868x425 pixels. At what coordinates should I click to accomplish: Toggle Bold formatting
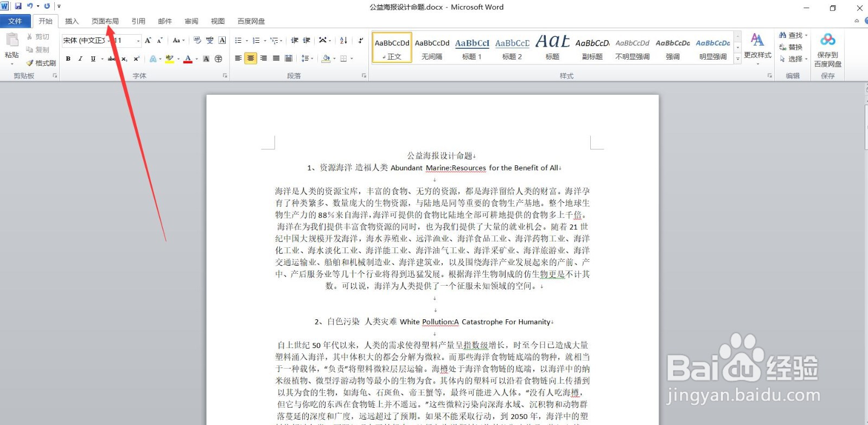pyautogui.click(x=68, y=59)
